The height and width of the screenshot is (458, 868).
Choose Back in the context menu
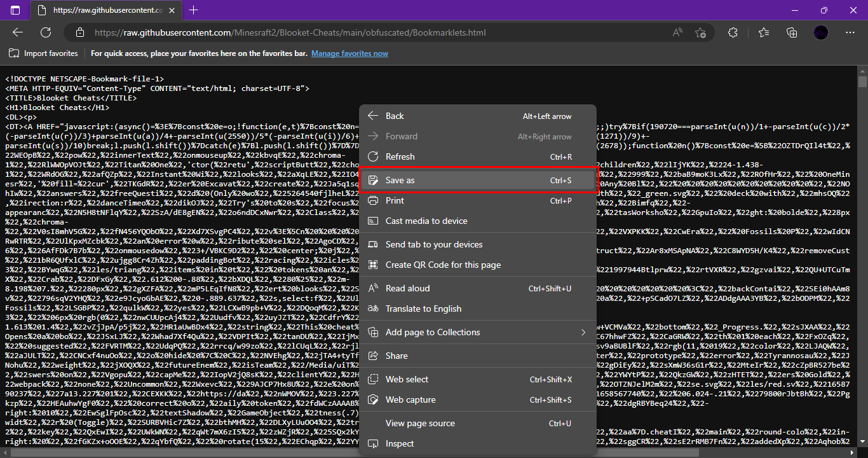pos(478,116)
